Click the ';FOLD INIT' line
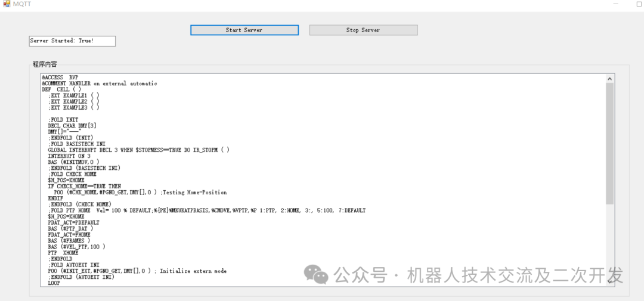644x301 pixels. [x=63, y=120]
